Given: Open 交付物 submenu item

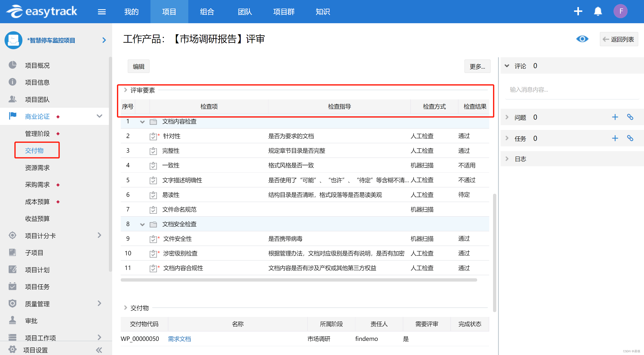Looking at the screenshot, I should tap(34, 150).
